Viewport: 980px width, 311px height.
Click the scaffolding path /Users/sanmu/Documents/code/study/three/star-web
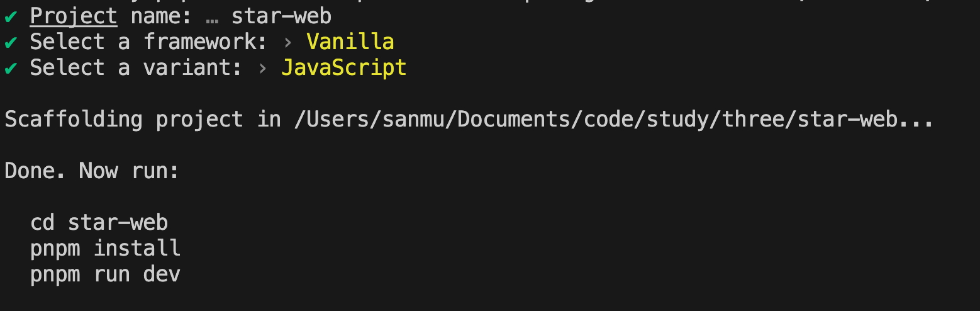pos(595,120)
